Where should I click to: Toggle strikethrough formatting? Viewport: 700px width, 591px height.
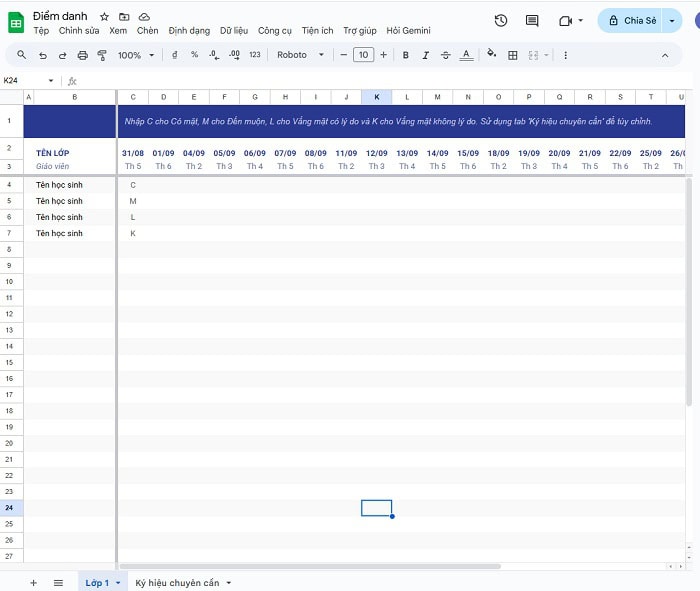pos(446,55)
